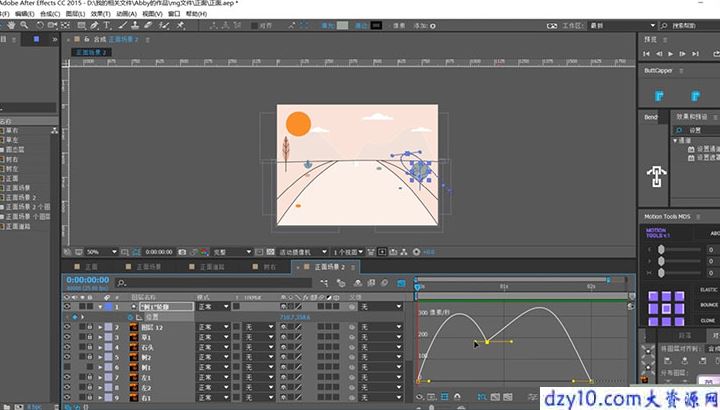This screenshot has width=720, height=410.
Task: Click BOUNCE in Motion Tools
Action: click(x=709, y=305)
